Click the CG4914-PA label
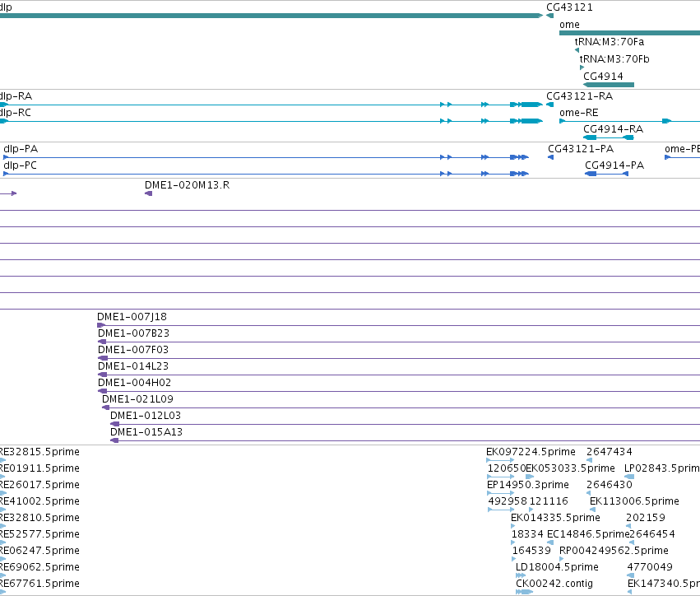Viewport: 700px width, 596px height. coord(614,165)
